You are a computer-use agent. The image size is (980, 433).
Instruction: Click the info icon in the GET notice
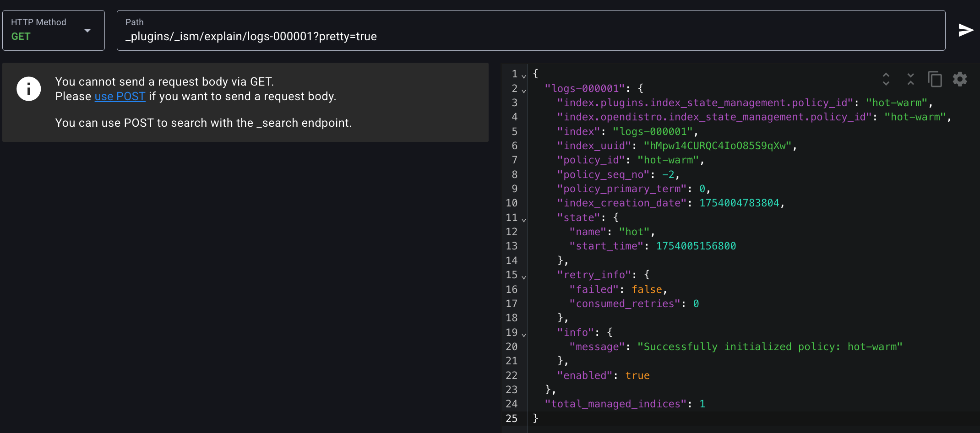coord(29,89)
